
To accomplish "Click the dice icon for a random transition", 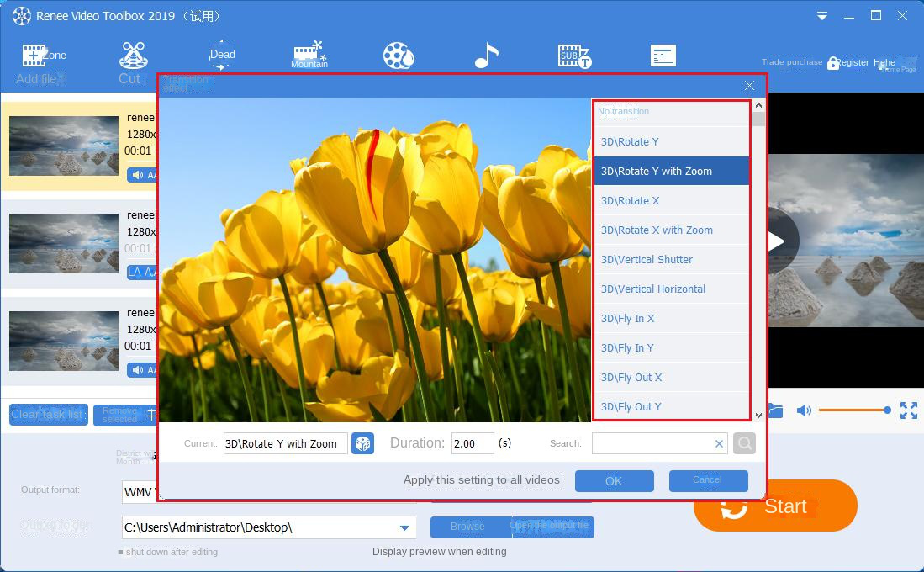I will [362, 443].
